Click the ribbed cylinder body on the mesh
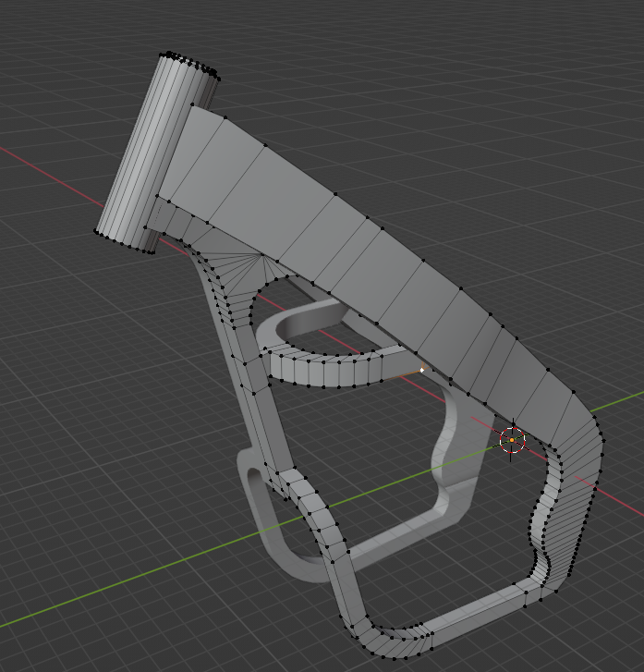This screenshot has width=644, height=672. (153, 153)
